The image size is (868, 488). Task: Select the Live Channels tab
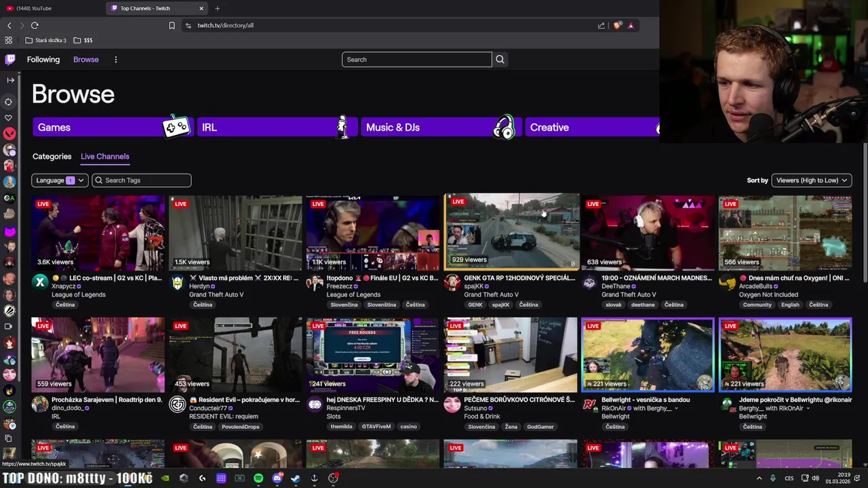point(105,157)
